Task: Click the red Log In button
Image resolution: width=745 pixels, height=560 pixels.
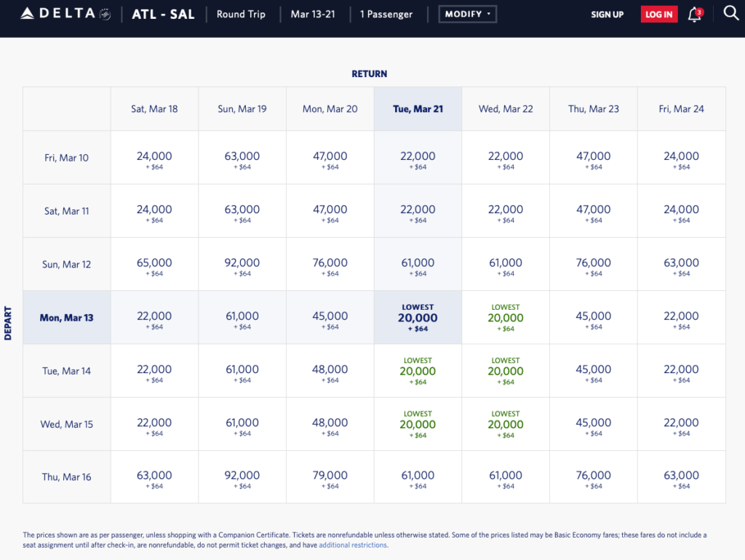Action: click(658, 15)
